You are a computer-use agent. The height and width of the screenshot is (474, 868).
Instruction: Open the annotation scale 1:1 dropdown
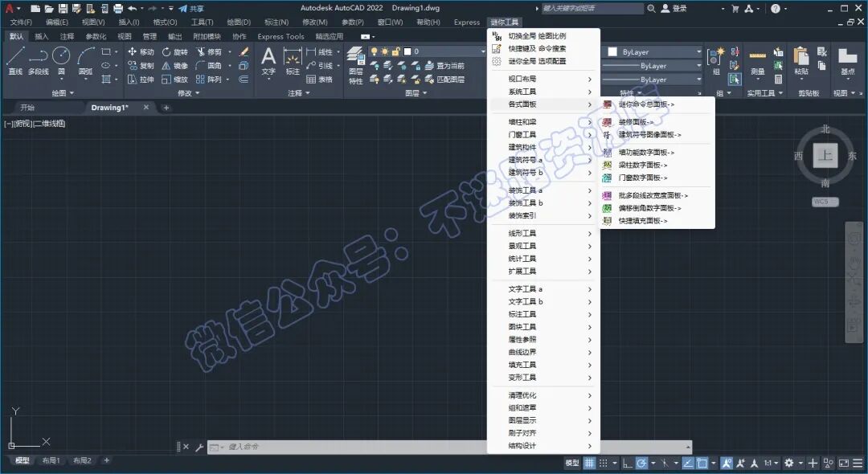click(772, 463)
